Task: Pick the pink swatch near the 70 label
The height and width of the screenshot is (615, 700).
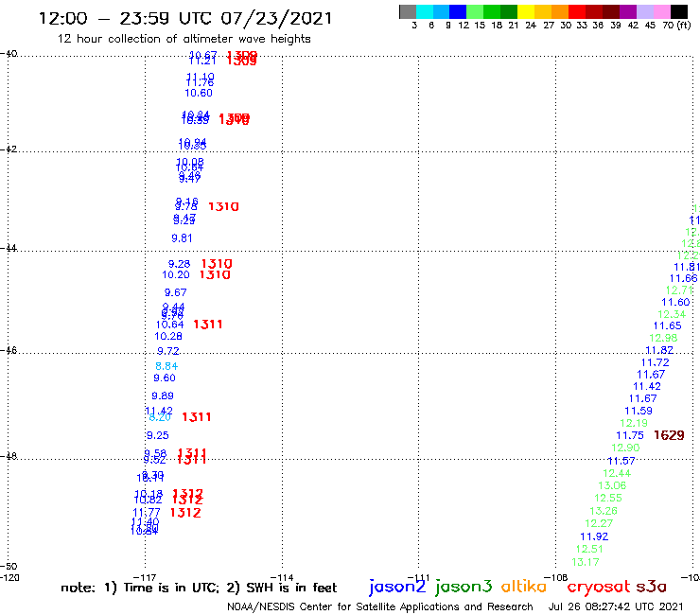Action: 661,11
